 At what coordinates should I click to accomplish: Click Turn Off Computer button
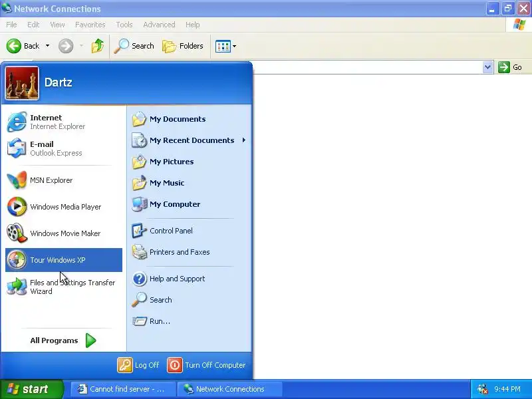click(x=206, y=365)
